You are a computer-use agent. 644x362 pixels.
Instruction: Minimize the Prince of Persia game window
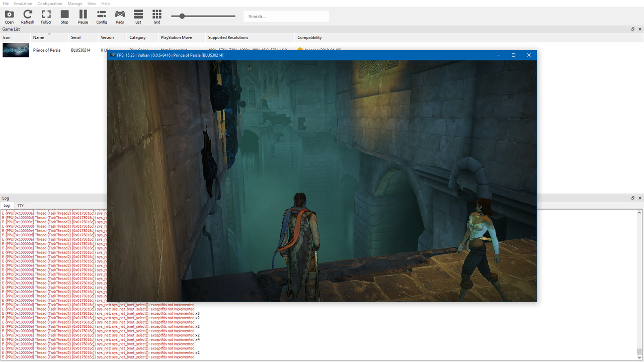(498, 55)
